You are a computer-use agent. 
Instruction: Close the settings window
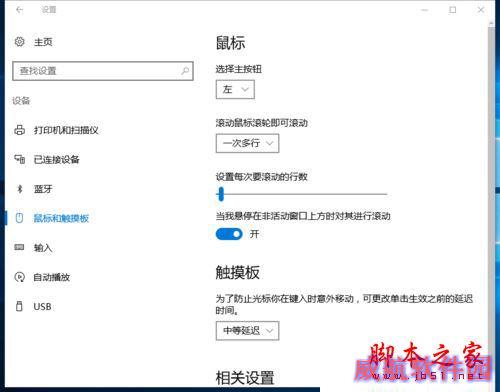pos(481,10)
